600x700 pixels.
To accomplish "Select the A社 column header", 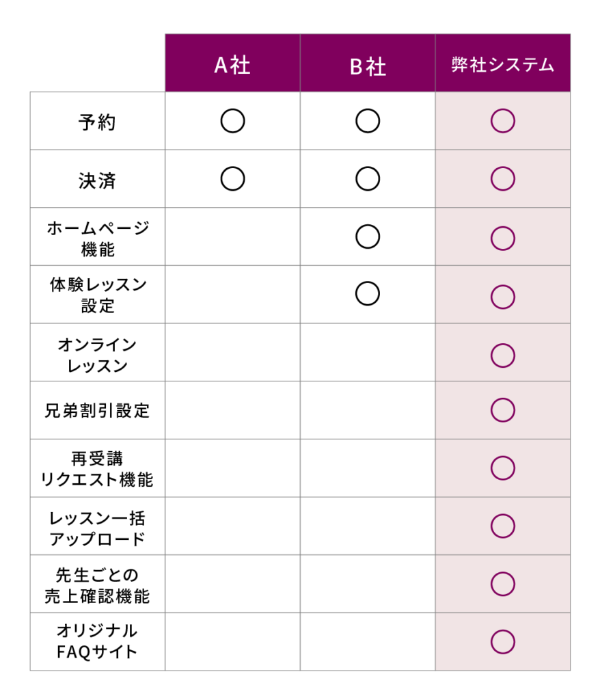I will [x=232, y=65].
